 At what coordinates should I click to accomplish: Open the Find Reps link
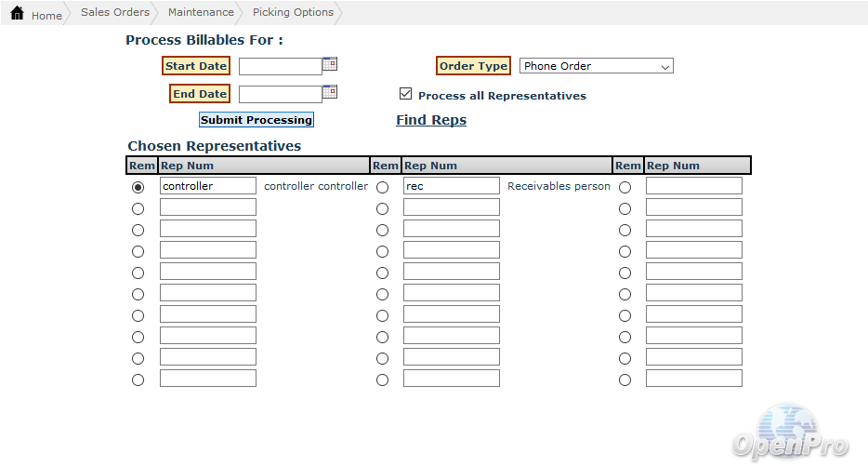point(431,120)
